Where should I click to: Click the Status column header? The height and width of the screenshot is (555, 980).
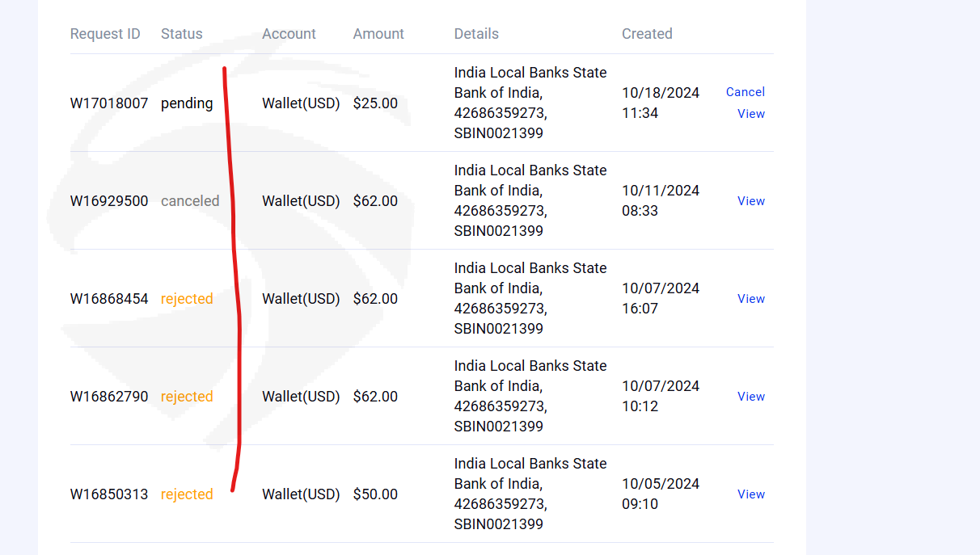pos(182,34)
